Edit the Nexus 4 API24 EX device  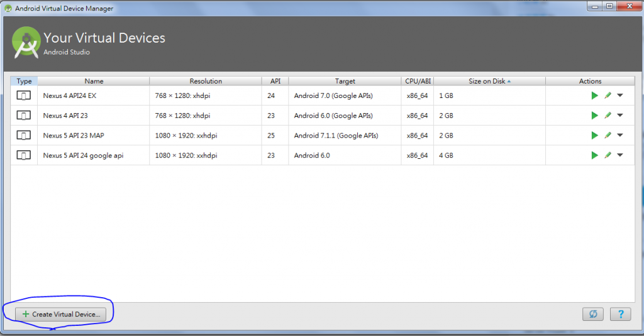coord(608,95)
